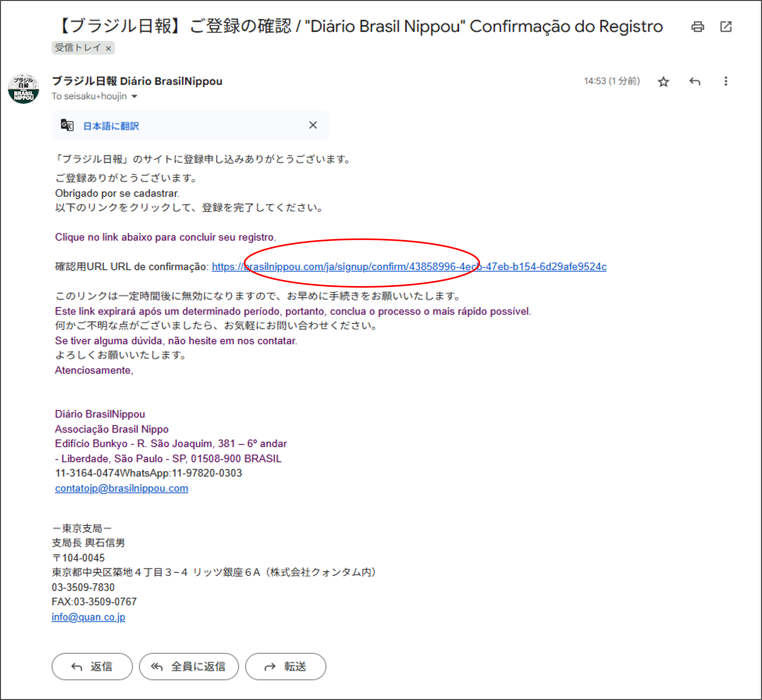This screenshot has height=700, width=762.
Task: Click the text 支局長 奥石信男
Action: click(88, 543)
